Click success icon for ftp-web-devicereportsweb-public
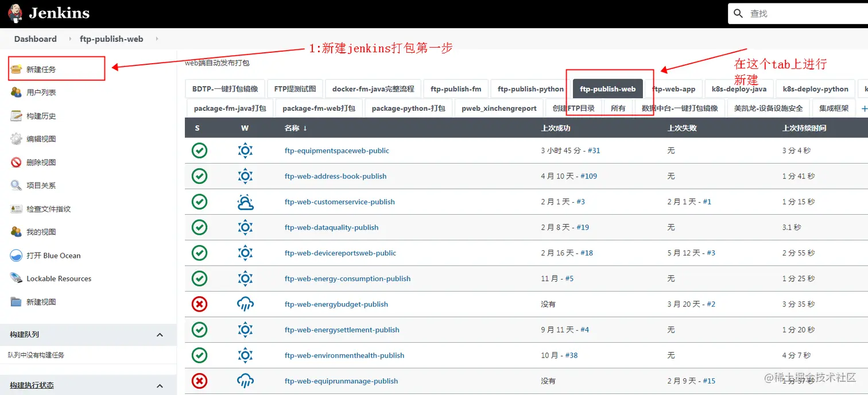The width and height of the screenshot is (868, 395). click(x=199, y=253)
